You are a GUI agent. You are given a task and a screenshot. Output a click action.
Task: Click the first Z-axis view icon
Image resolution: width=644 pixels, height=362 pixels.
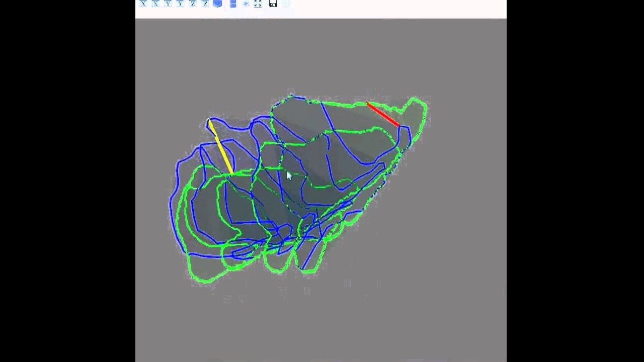pos(192,4)
